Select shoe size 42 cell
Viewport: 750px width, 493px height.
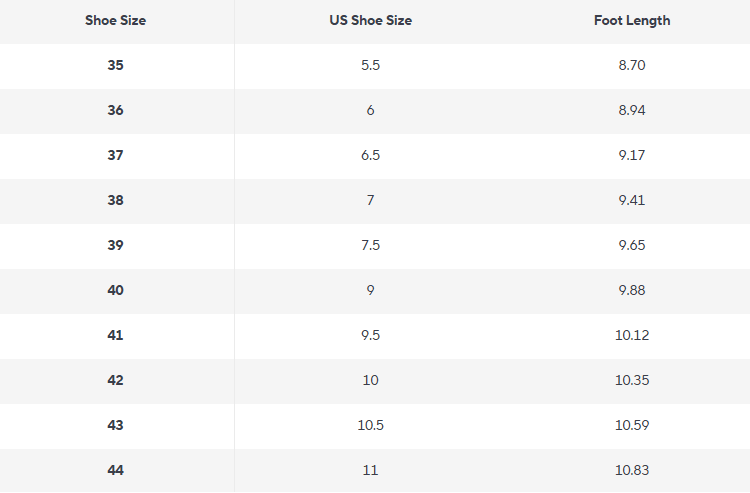point(115,380)
